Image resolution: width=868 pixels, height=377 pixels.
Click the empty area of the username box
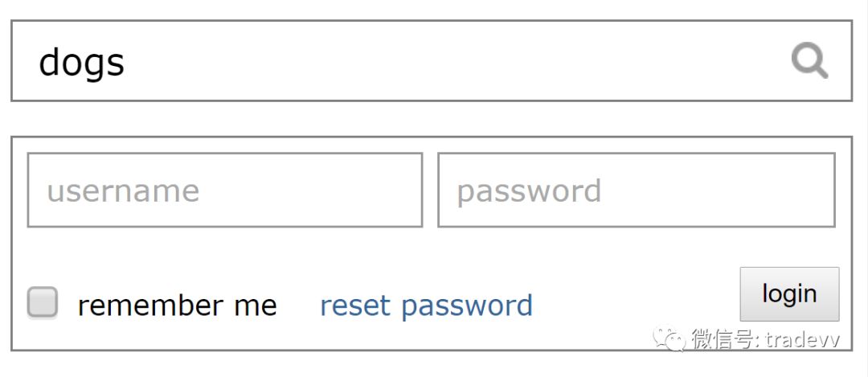(313, 191)
